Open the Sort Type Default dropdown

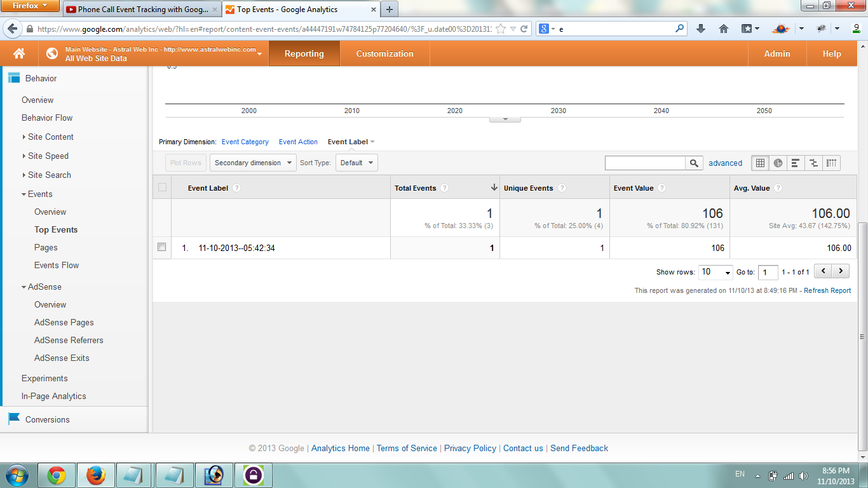point(356,163)
